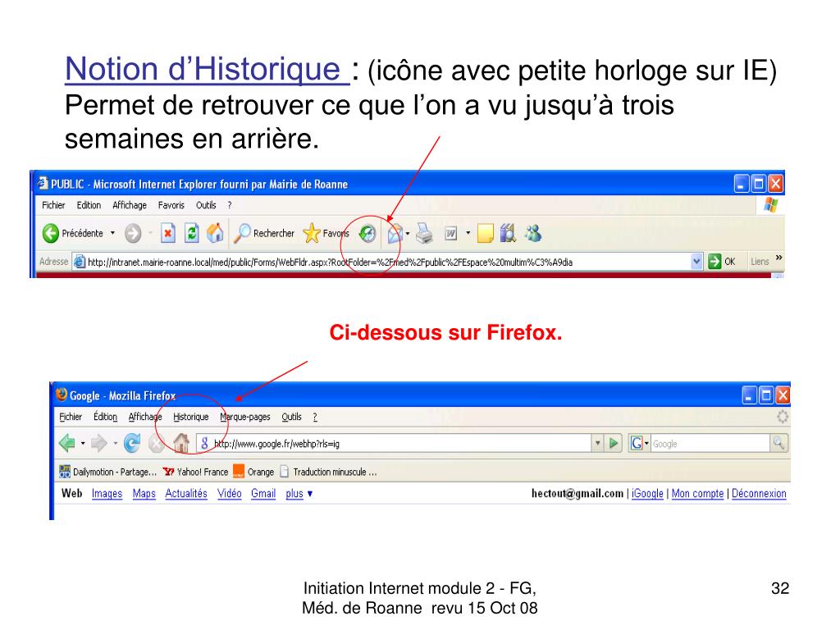This screenshot has height=630, width=840.
Task: Open the Traduction minuscule bookmark
Action: pos(328,472)
